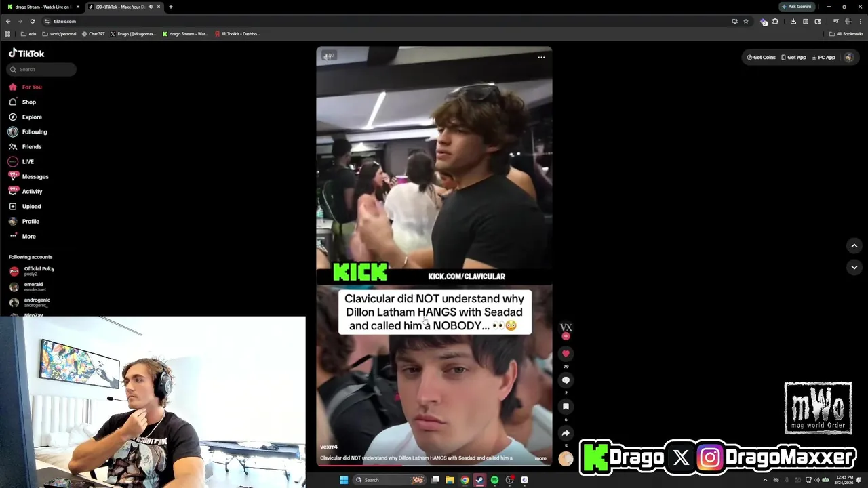Open the Following feed
This screenshot has height=488, width=868.
pyautogui.click(x=28, y=131)
